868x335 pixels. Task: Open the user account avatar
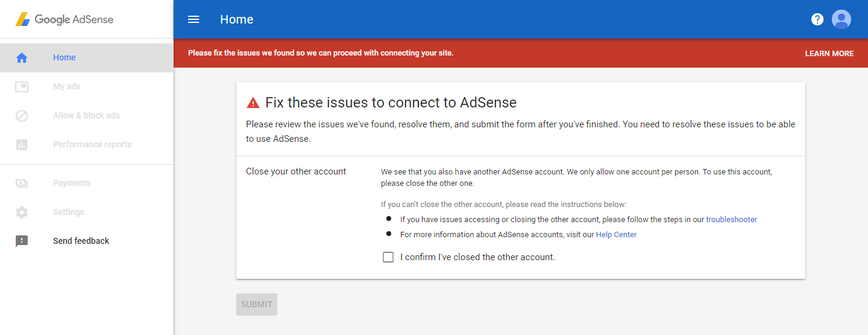(841, 19)
